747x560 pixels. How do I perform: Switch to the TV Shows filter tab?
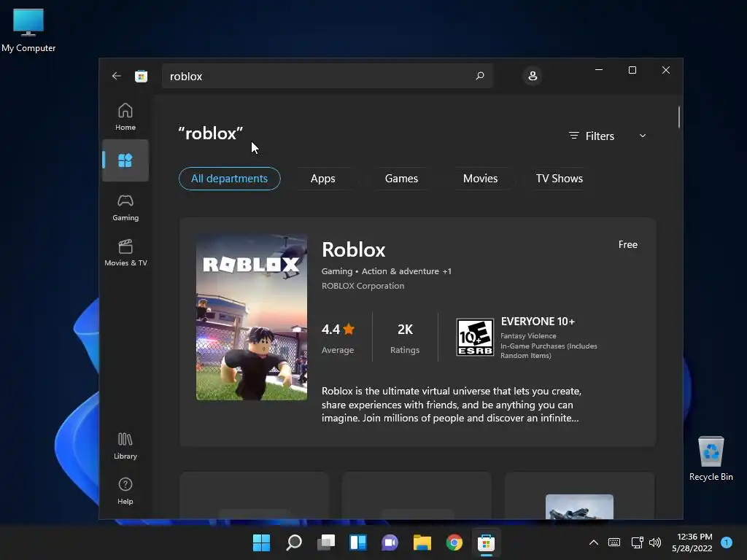tap(560, 179)
